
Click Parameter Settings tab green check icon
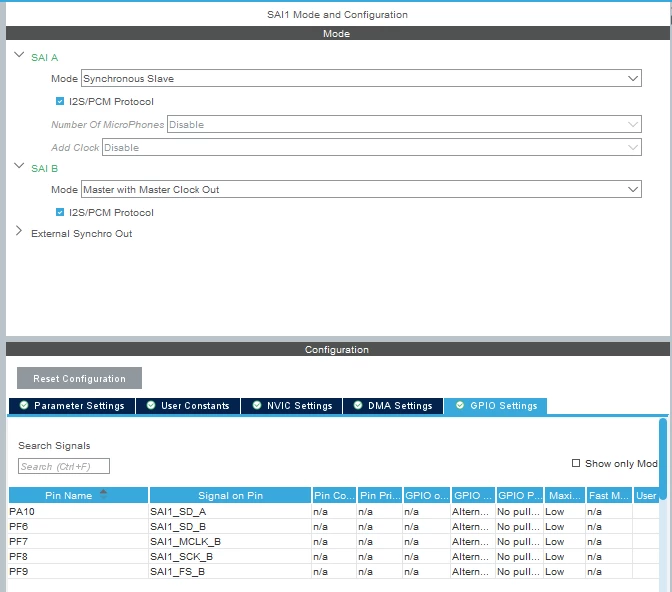coord(24,405)
